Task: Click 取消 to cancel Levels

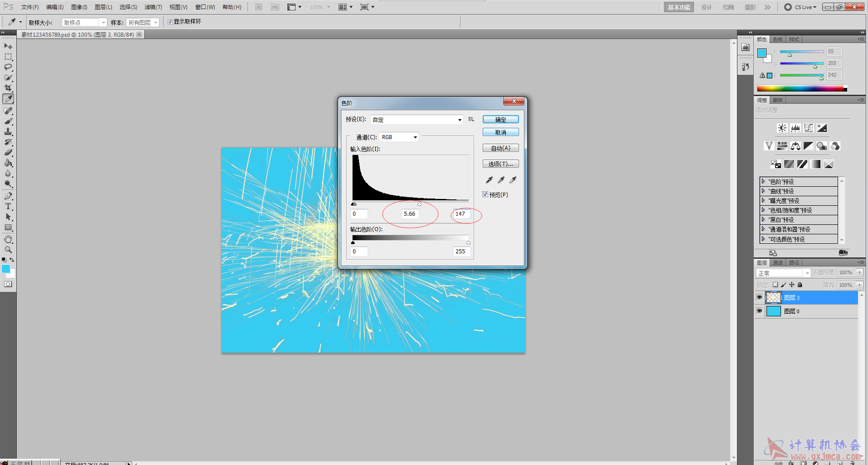Action: (500, 132)
